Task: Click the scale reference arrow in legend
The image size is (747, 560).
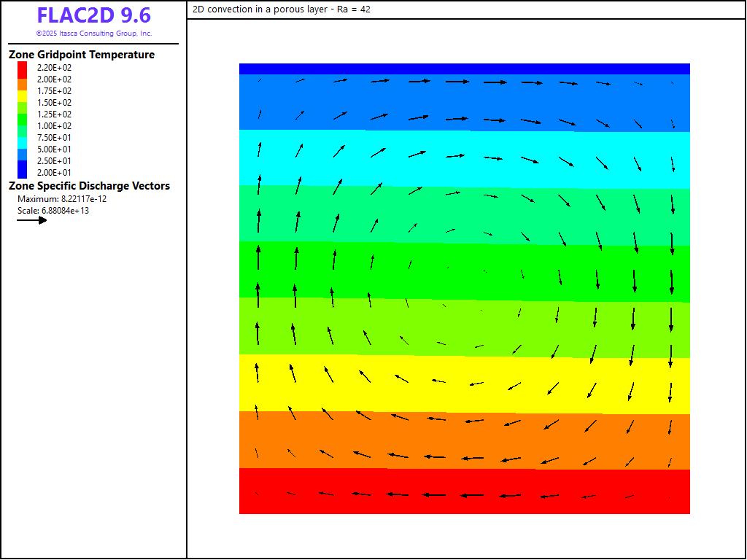Action: [32, 220]
